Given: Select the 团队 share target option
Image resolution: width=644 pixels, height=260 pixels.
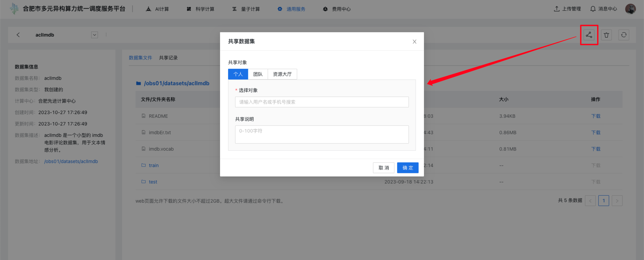Looking at the screenshot, I should pyautogui.click(x=258, y=74).
